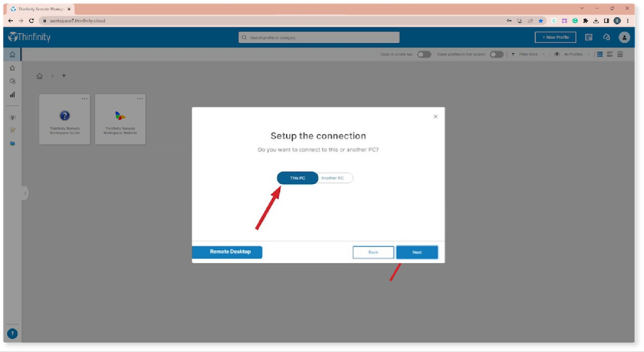644x352 pixels.
Task: Select the This PC option
Action: pyautogui.click(x=297, y=178)
